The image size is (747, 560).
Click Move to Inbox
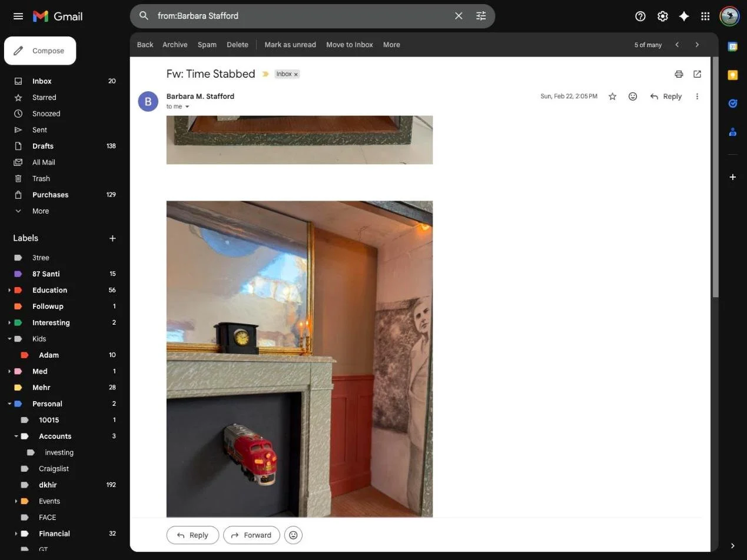coord(350,45)
